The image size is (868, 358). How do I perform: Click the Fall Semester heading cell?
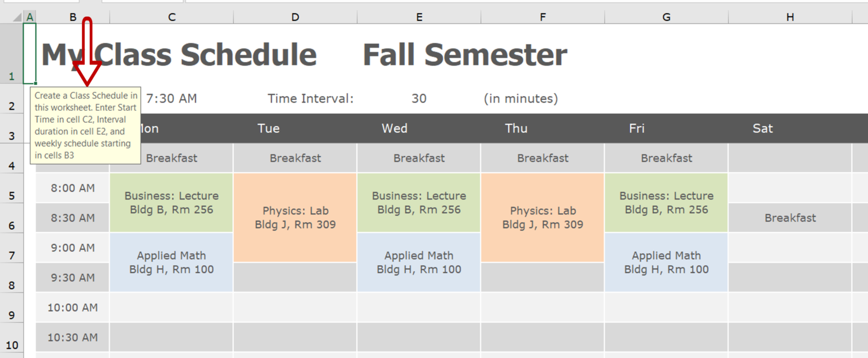point(465,54)
